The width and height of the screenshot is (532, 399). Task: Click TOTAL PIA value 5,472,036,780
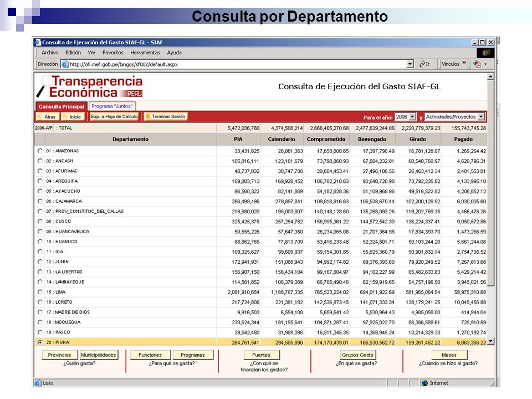pos(244,128)
